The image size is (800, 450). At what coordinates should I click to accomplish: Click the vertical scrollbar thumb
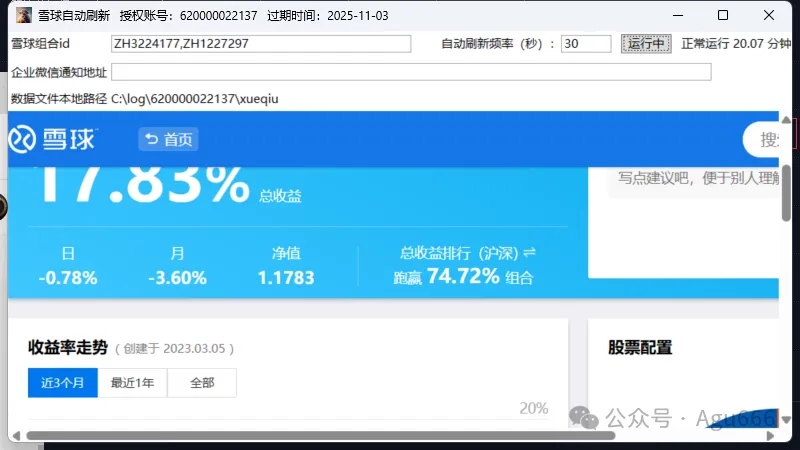(786, 193)
